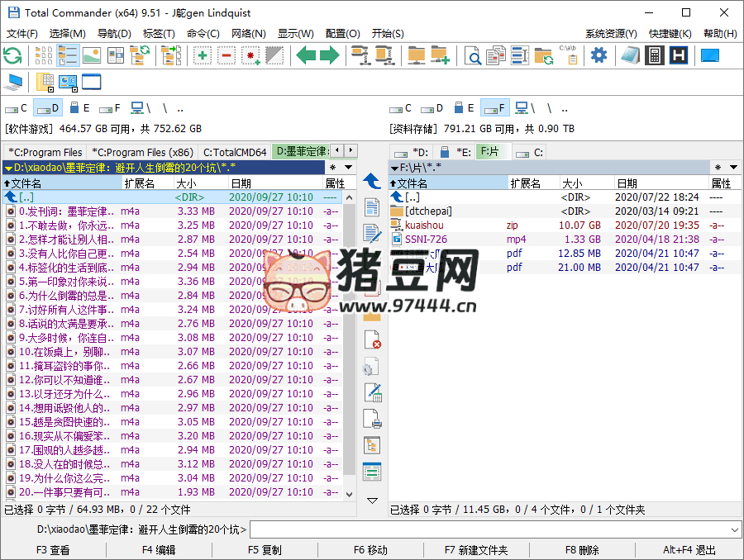
Task: Go forward using the green right arrow
Action: click(x=328, y=55)
